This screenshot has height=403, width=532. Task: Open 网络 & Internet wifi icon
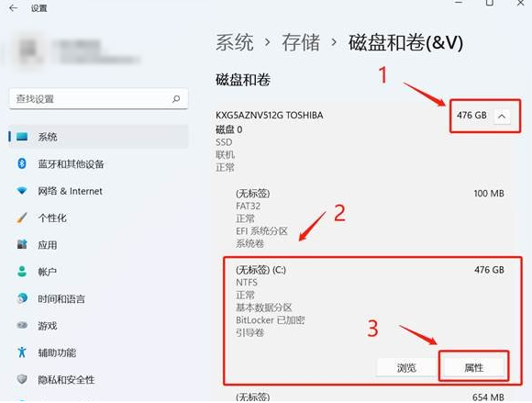tap(22, 190)
